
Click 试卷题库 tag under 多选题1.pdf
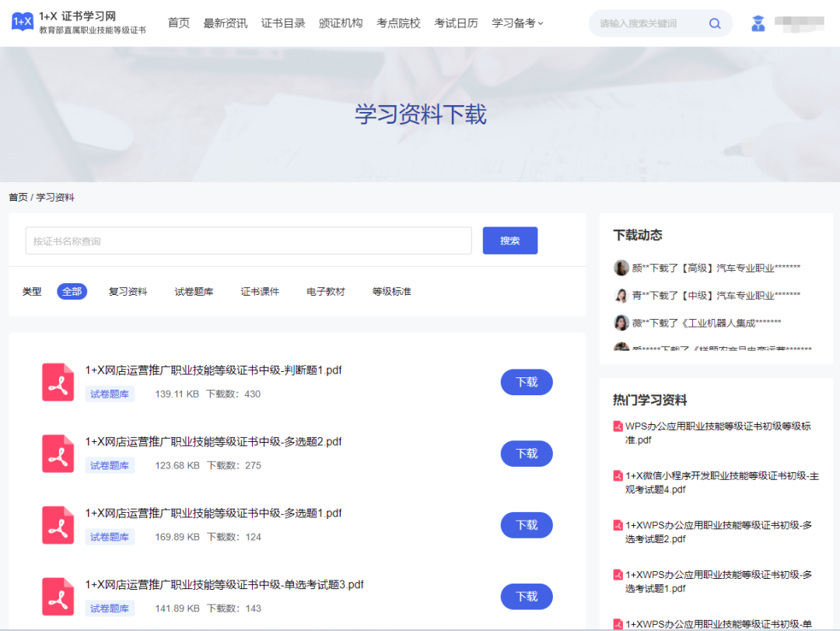(110, 537)
